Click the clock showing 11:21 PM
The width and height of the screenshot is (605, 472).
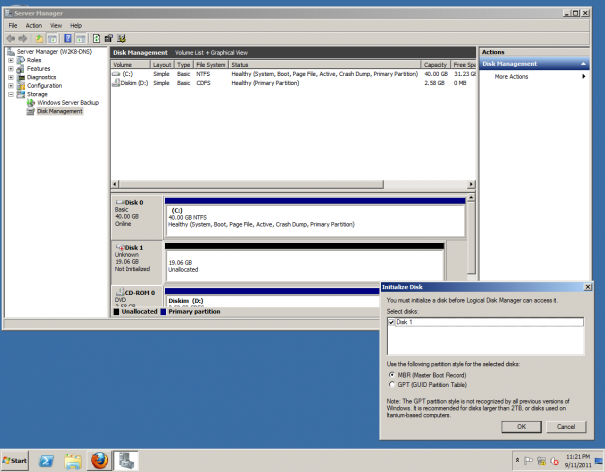coord(578,457)
